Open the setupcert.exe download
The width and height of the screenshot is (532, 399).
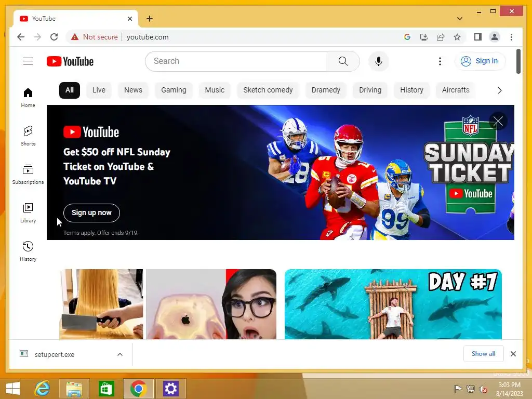pos(54,354)
